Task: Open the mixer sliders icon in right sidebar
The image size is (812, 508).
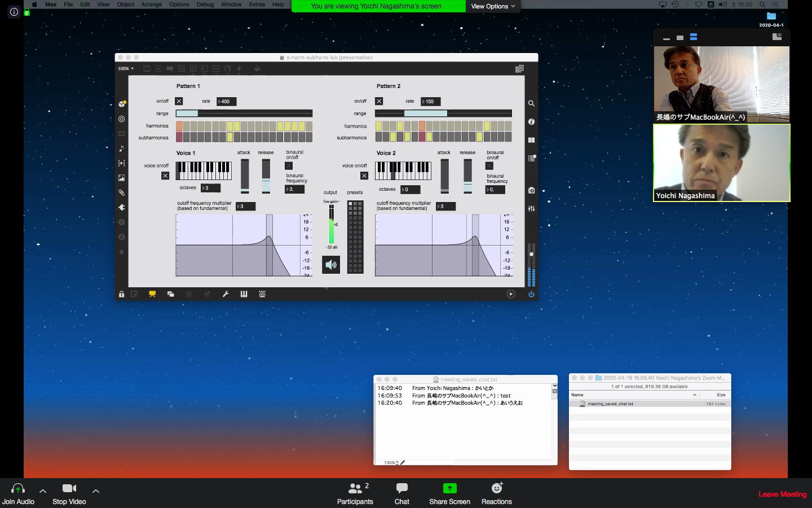Action: coord(531,209)
